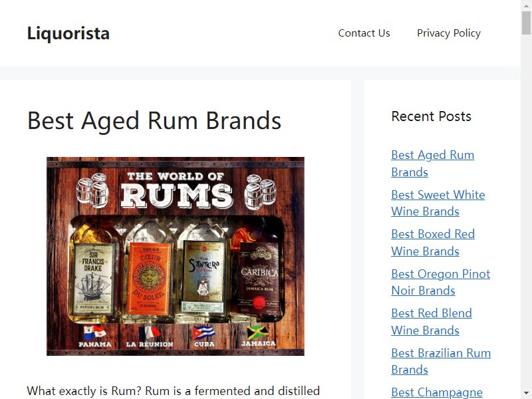Click the left barrels icon in the banner
The width and height of the screenshot is (532, 399).
tap(92, 190)
